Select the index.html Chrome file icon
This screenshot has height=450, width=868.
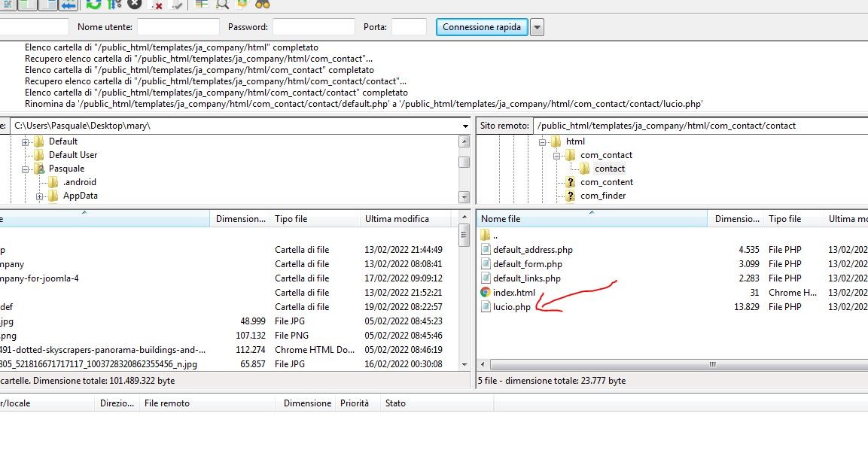click(x=486, y=293)
